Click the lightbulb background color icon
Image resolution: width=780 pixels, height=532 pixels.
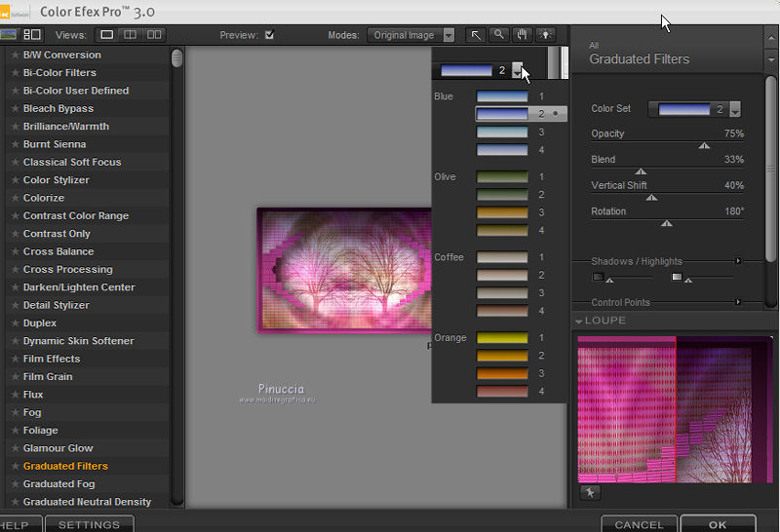(544, 35)
